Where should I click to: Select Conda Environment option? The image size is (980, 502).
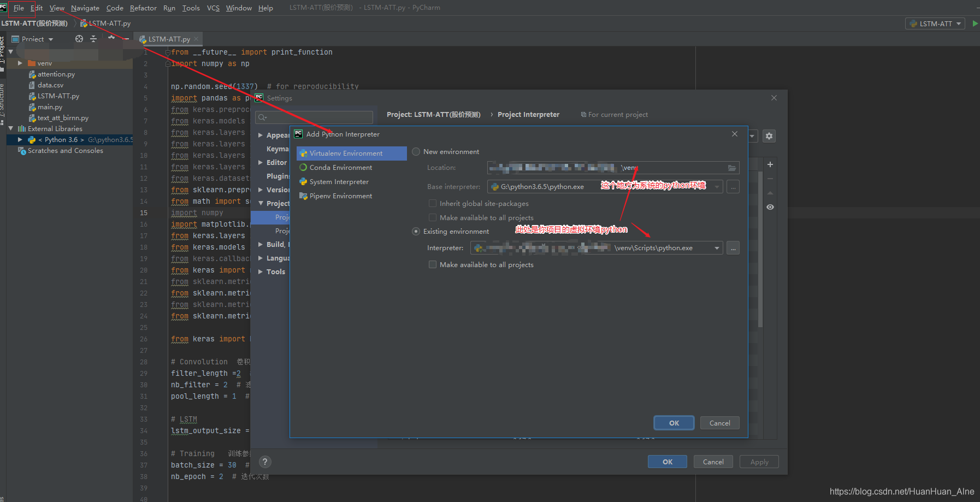(352, 168)
